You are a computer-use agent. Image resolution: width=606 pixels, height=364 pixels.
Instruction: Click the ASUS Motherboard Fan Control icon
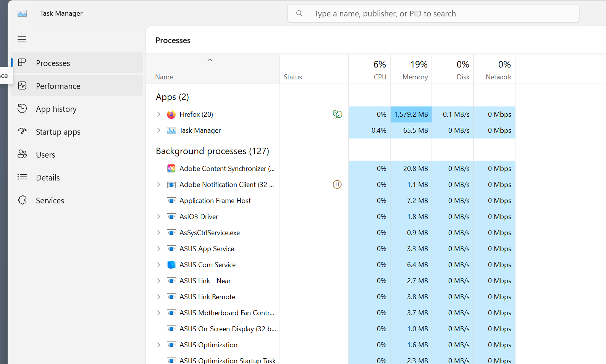click(171, 313)
